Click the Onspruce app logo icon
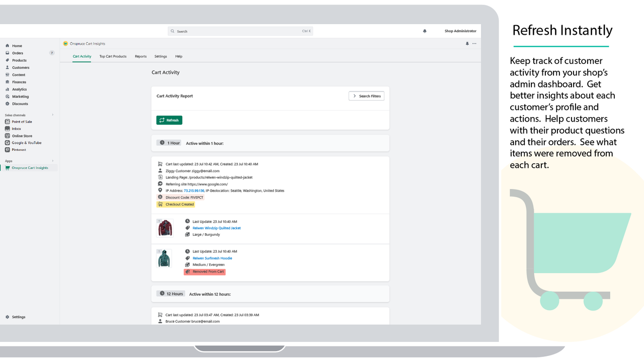644x362 pixels. pyautogui.click(x=65, y=44)
